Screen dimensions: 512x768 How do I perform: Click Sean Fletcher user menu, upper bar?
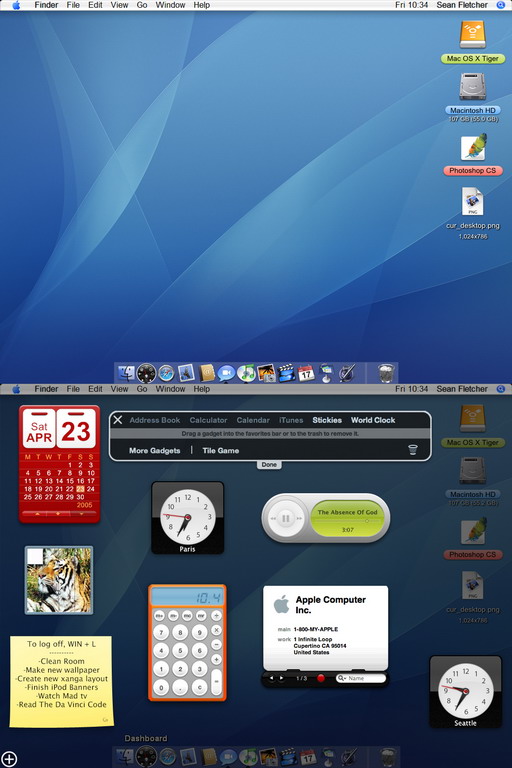(x=462, y=5)
